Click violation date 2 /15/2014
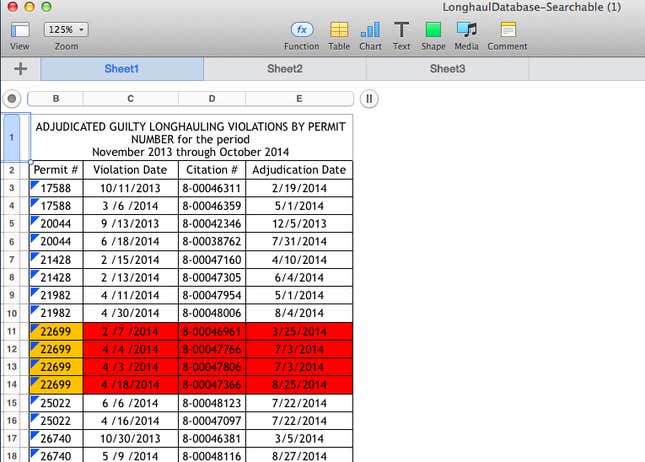Image resolution: width=645 pixels, height=462 pixels. coord(131,260)
